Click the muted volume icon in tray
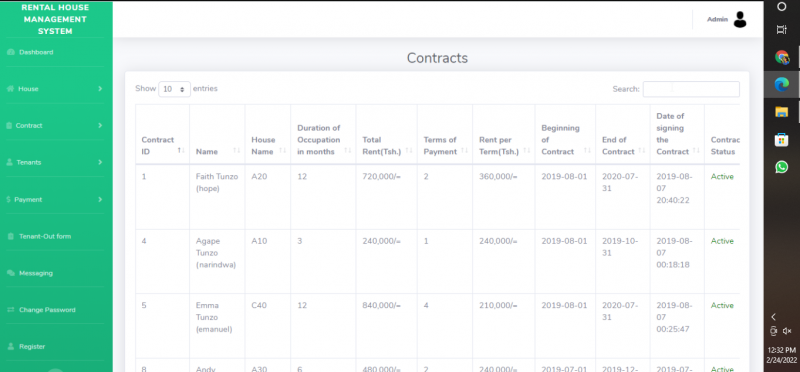 coord(787,331)
